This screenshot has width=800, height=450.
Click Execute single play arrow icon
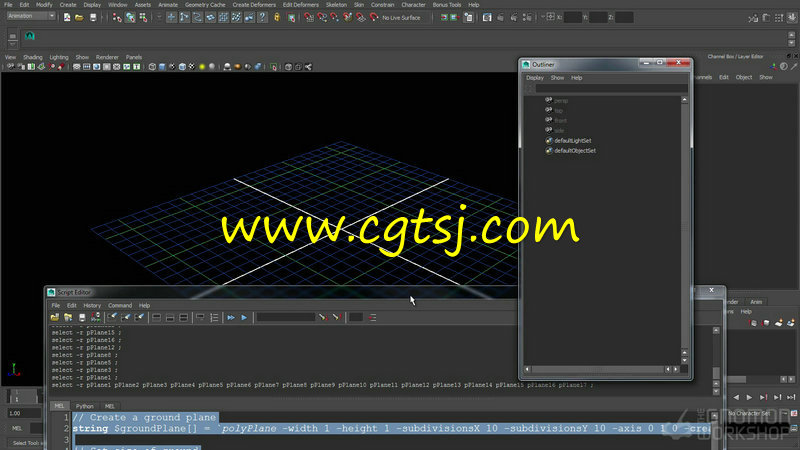pos(244,317)
